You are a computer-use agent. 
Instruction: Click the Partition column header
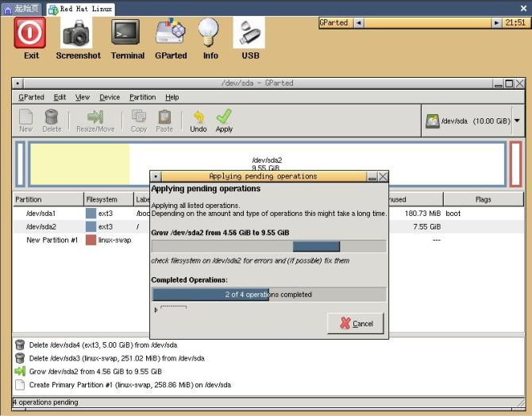coord(48,199)
